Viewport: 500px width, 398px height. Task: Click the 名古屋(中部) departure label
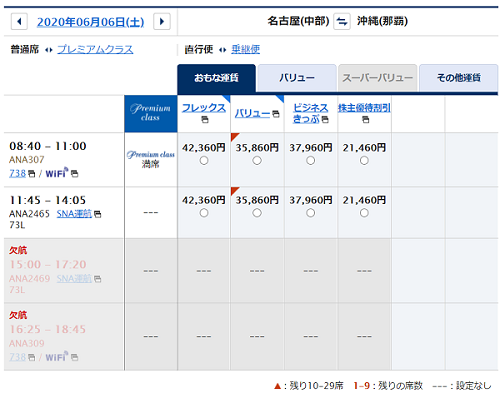pyautogui.click(x=298, y=21)
